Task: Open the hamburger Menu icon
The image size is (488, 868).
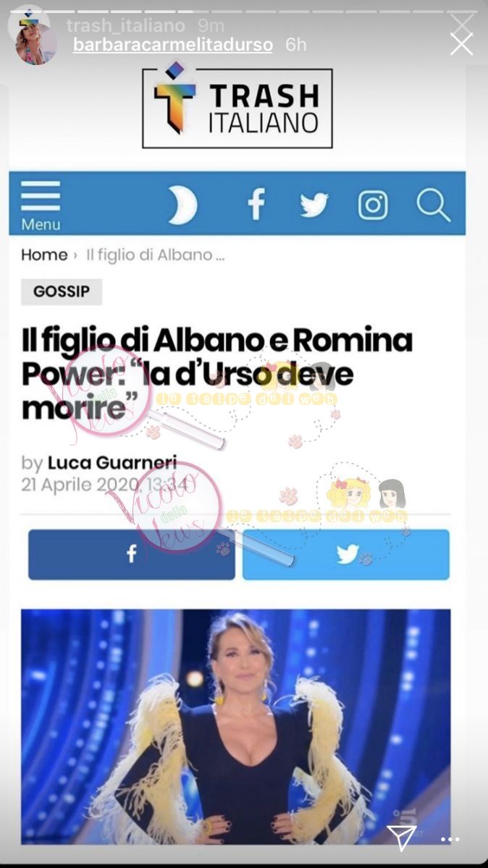Action: (x=41, y=205)
